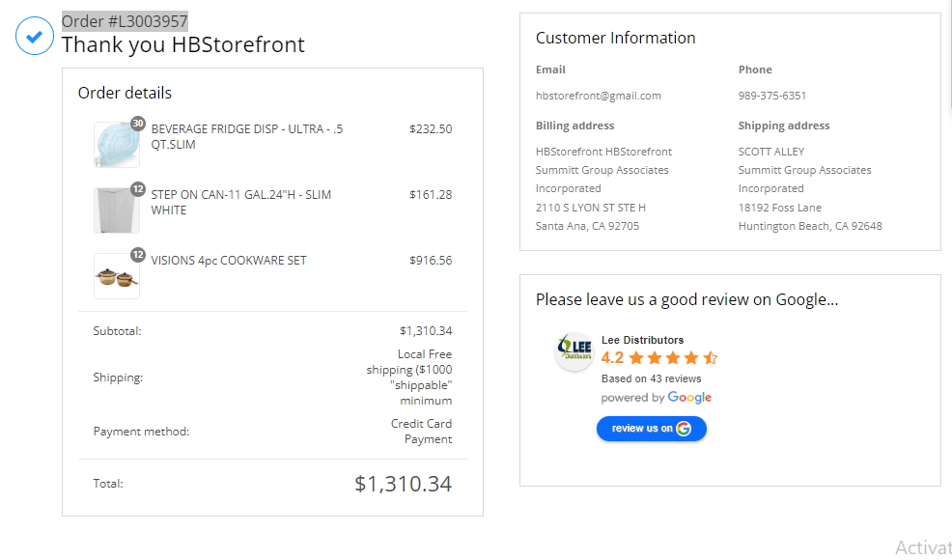Click '18192 Foss Lane' shipping street

(x=779, y=208)
